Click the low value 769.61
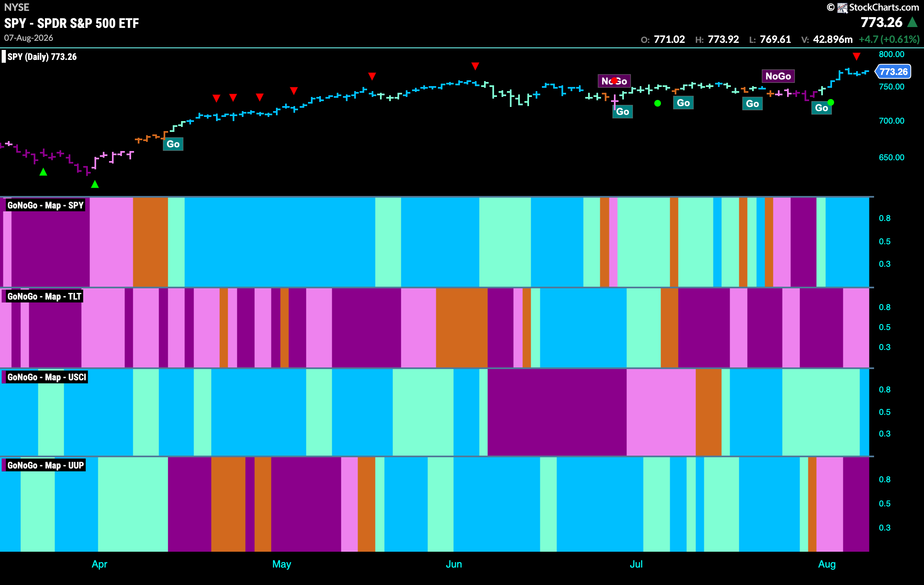Viewport: 924px width, 585px height. tap(775, 39)
